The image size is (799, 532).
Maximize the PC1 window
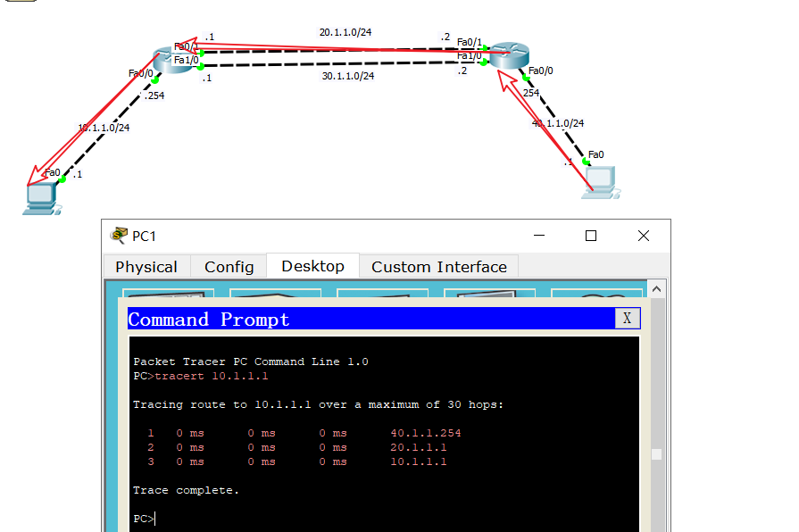(591, 236)
